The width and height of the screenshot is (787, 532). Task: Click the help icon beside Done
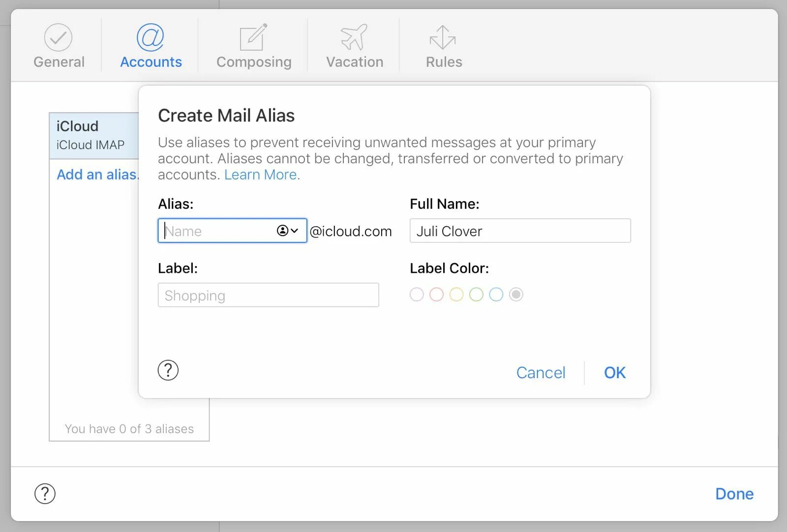point(45,494)
